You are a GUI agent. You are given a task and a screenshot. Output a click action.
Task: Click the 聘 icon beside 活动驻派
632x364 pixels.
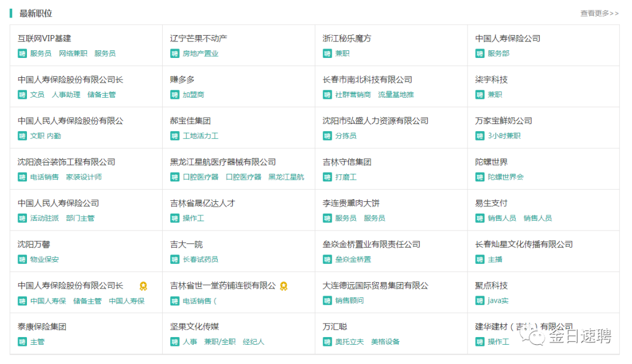(x=22, y=218)
